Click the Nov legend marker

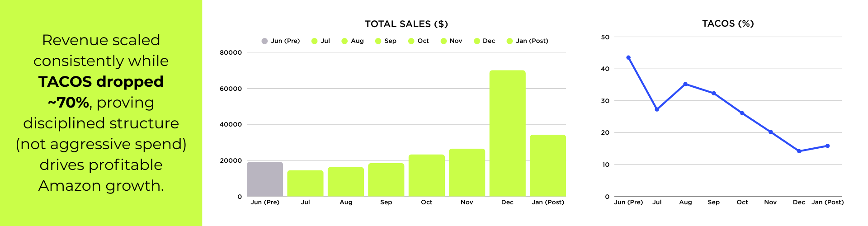tap(443, 41)
